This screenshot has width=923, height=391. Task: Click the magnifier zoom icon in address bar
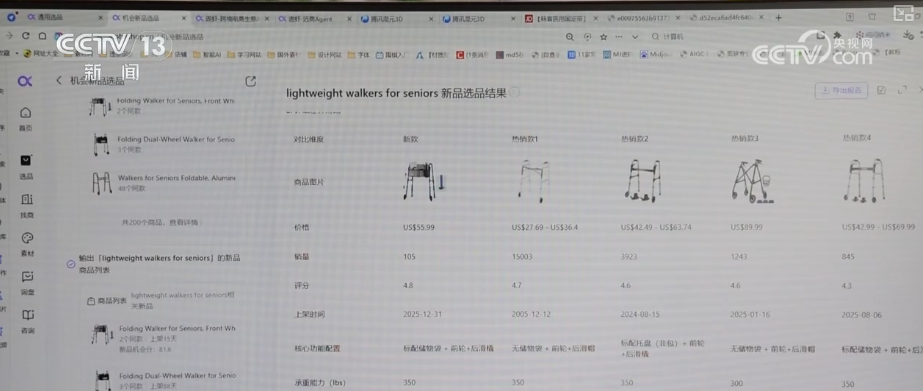point(570,37)
